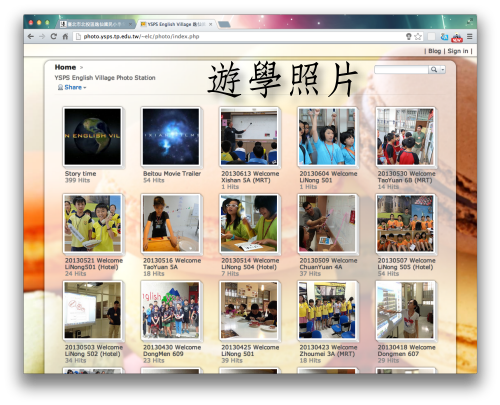The height and width of the screenshot is (405, 500).
Task: Click the 'Story time' album title text
Action: tap(80, 174)
